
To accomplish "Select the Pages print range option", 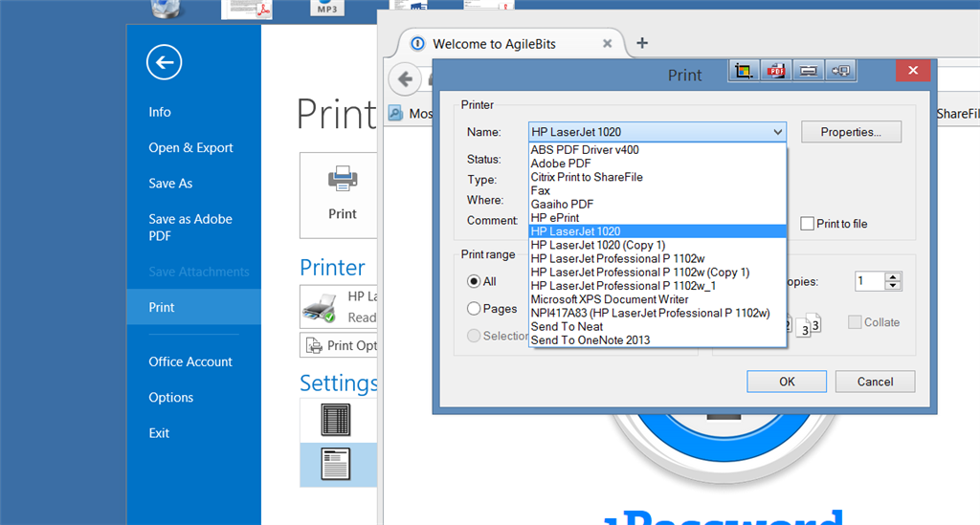I will [x=474, y=308].
